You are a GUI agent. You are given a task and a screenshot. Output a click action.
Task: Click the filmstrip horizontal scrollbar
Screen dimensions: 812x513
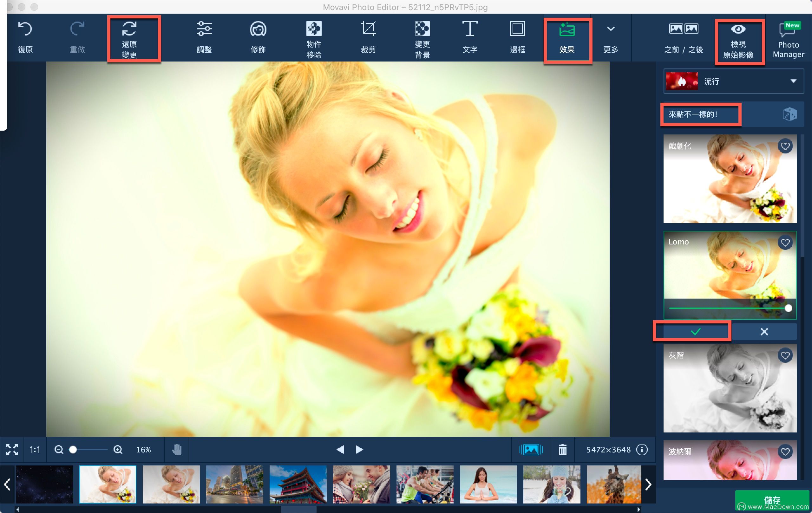tap(298, 509)
